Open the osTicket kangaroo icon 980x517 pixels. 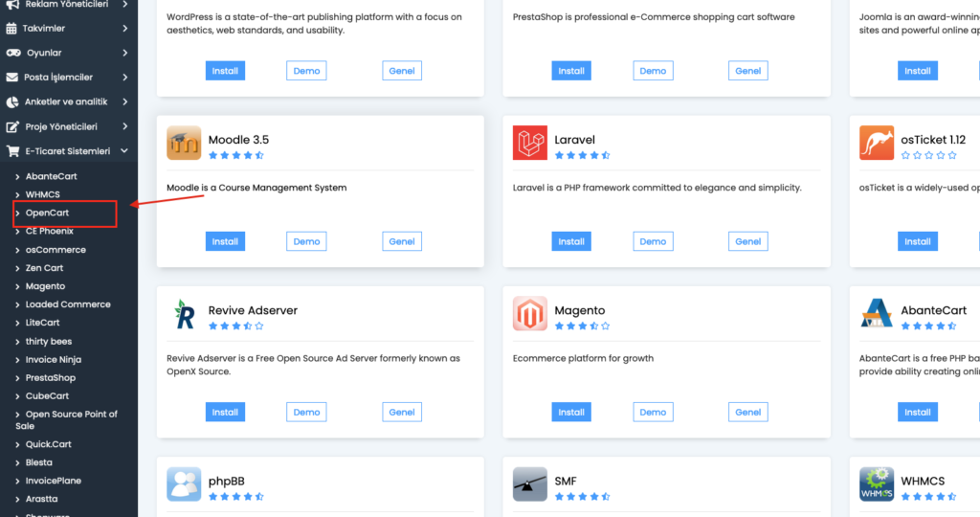877,143
